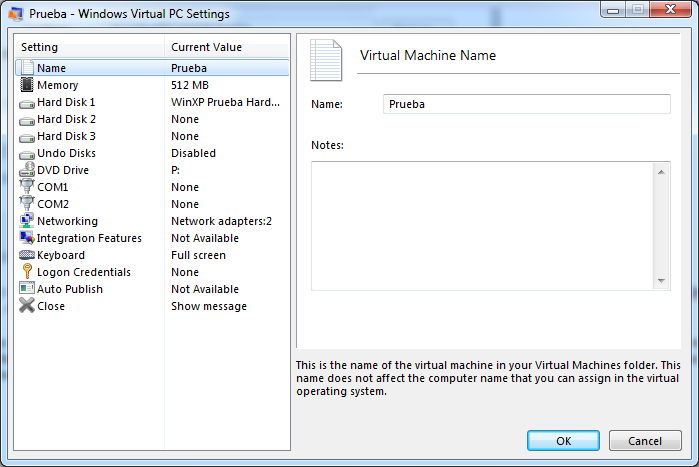This screenshot has height=467, width=699.
Task: Click the 'Not Available' Integration Features value
Action: click(x=205, y=238)
